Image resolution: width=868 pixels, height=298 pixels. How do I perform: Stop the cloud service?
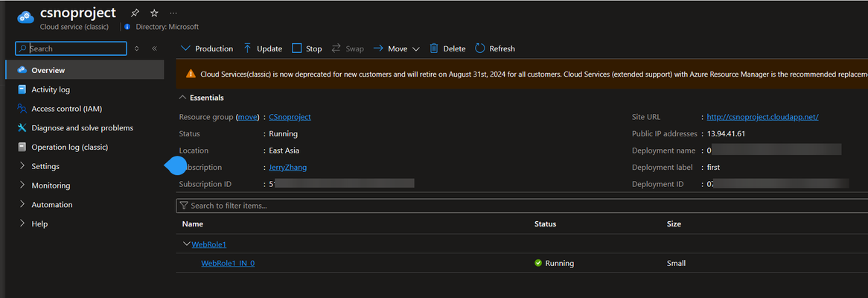[307, 48]
